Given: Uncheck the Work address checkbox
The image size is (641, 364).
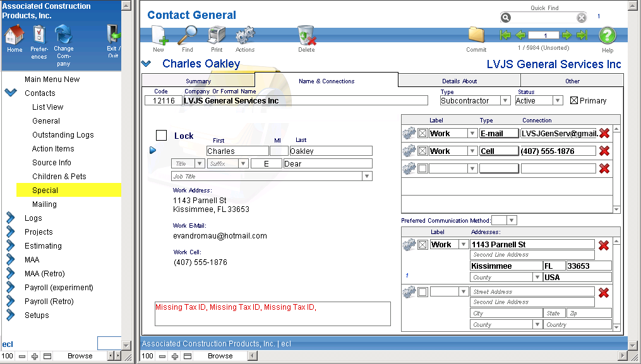Looking at the screenshot, I should pos(422,245).
